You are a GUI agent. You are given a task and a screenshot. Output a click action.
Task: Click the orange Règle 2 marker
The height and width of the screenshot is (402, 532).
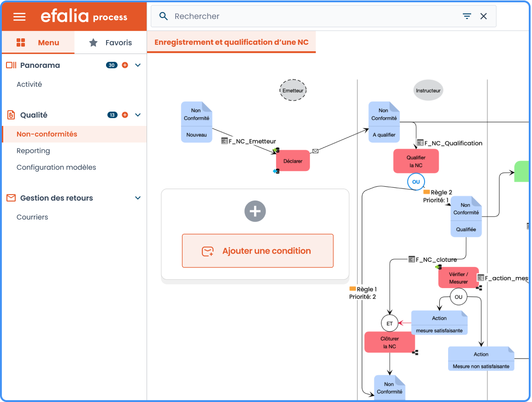click(426, 192)
